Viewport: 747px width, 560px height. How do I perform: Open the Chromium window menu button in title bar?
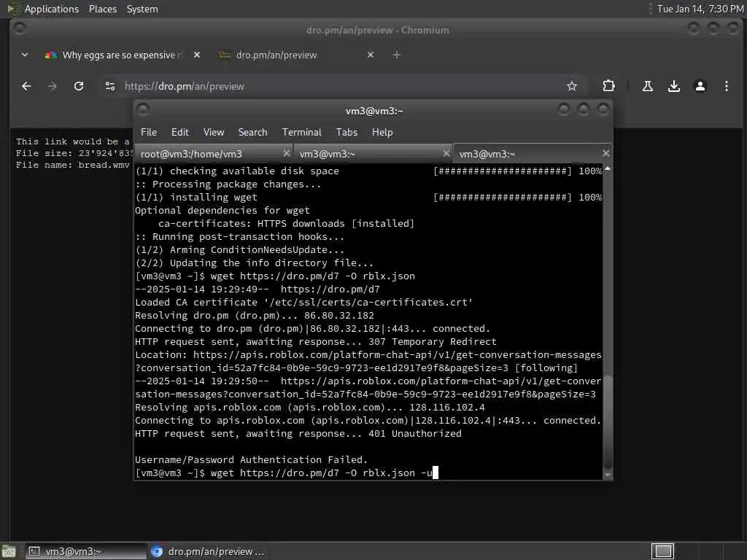coord(19,29)
